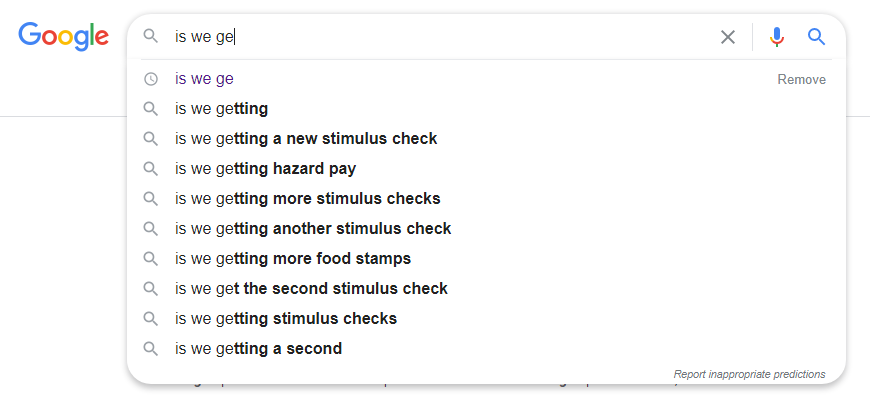Click the blue search magnifier button
The image size is (870, 395).
(x=816, y=37)
